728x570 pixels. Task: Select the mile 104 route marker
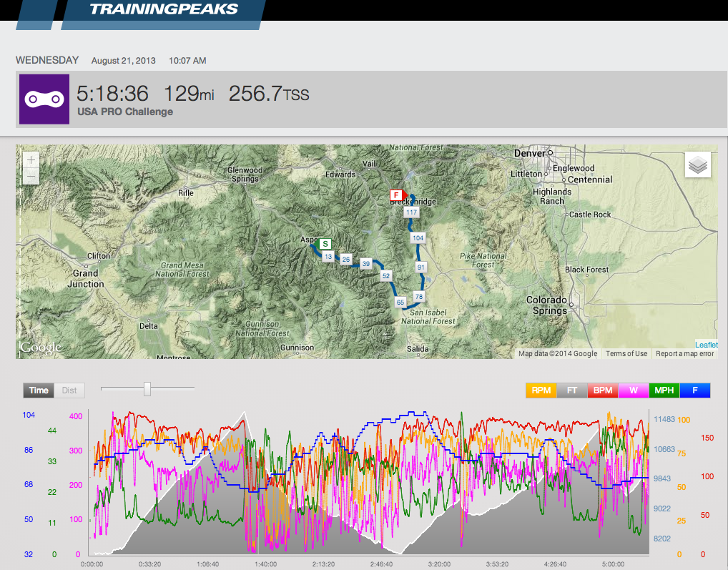pyautogui.click(x=418, y=238)
